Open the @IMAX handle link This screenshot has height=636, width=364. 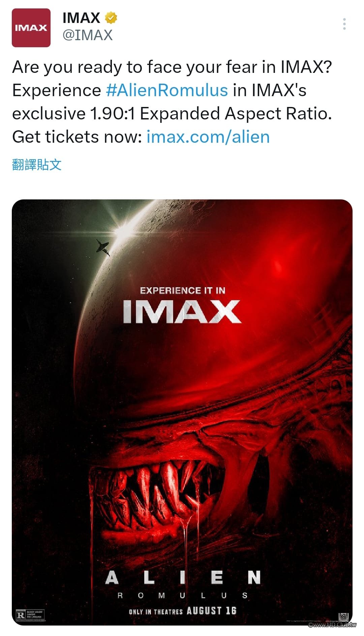[88, 35]
